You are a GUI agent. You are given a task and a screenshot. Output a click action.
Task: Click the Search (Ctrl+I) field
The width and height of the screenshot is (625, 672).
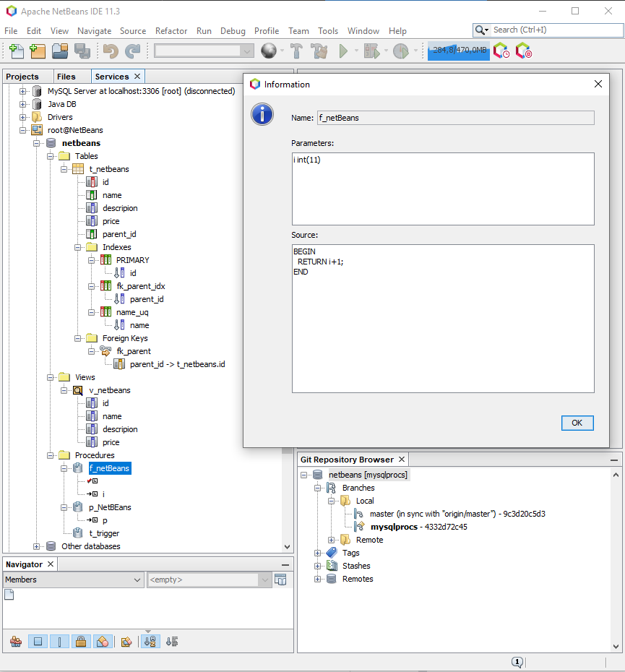(x=557, y=30)
